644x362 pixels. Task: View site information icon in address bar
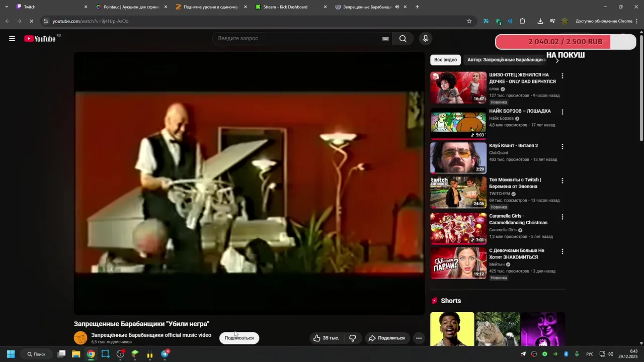46,21
